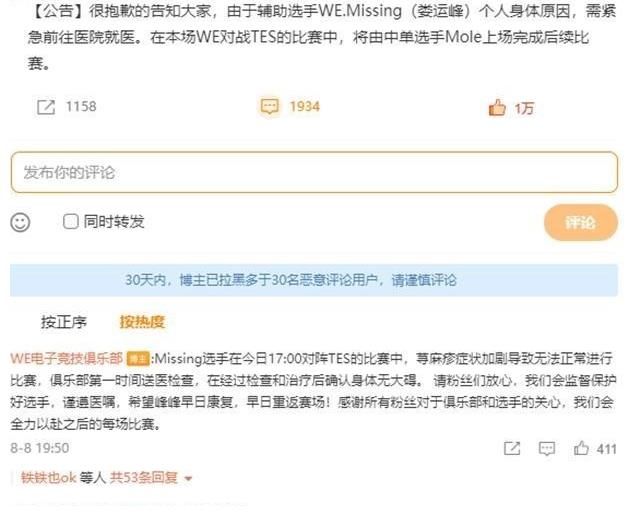Like the post with thumbs-up icon

point(497,108)
